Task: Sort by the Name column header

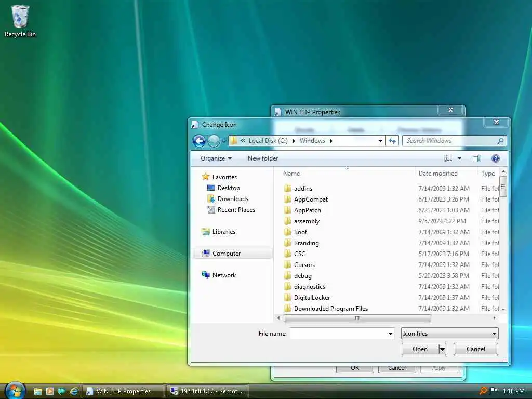Action: pyautogui.click(x=291, y=174)
